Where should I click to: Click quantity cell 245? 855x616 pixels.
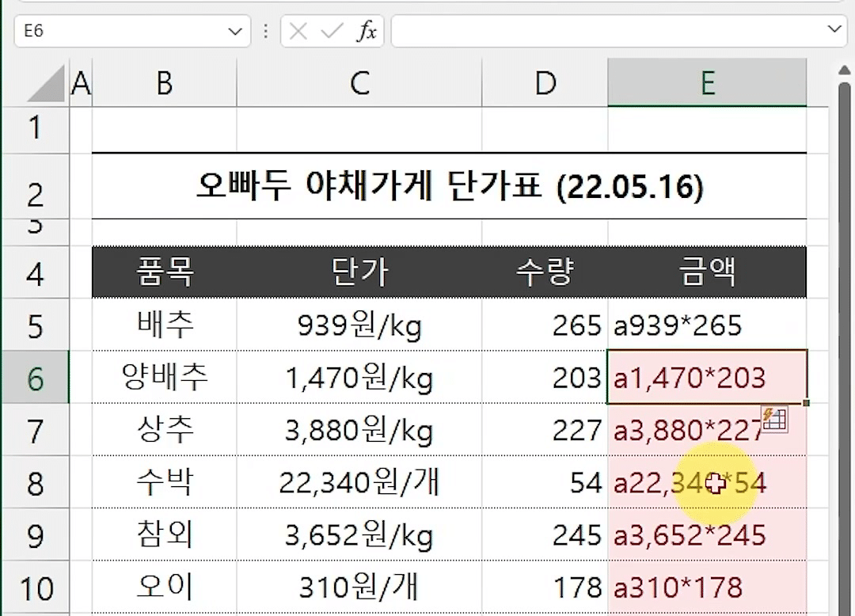point(545,534)
